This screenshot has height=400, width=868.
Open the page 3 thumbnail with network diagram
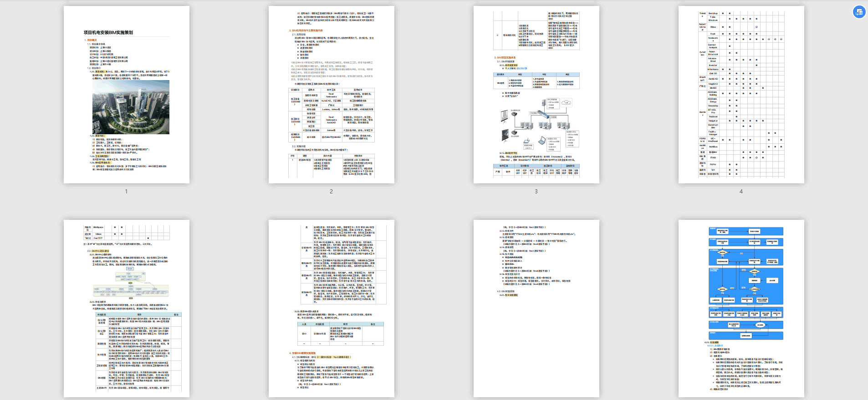coord(536,95)
